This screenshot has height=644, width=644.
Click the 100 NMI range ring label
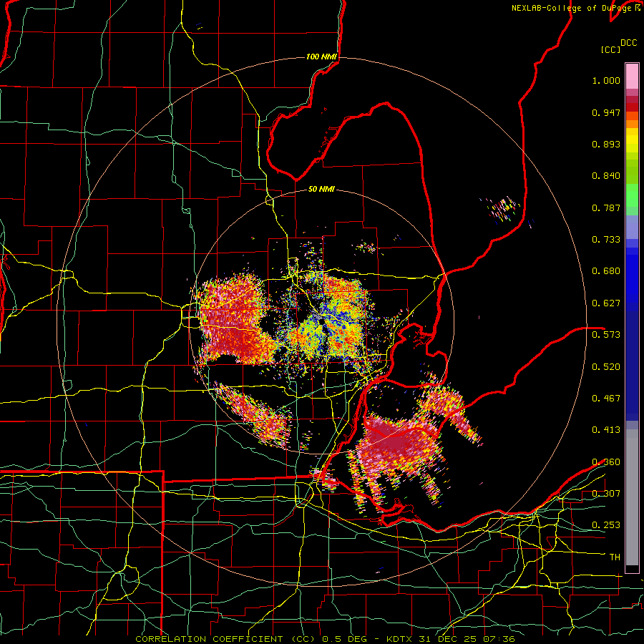click(x=321, y=57)
